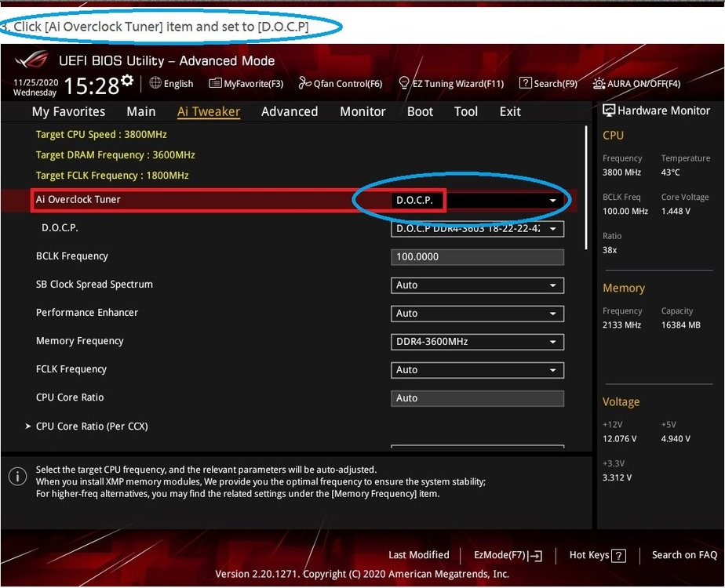The width and height of the screenshot is (725, 588).
Task: Launch EZ Tuning Wizard lightbulb icon
Action: 405,83
